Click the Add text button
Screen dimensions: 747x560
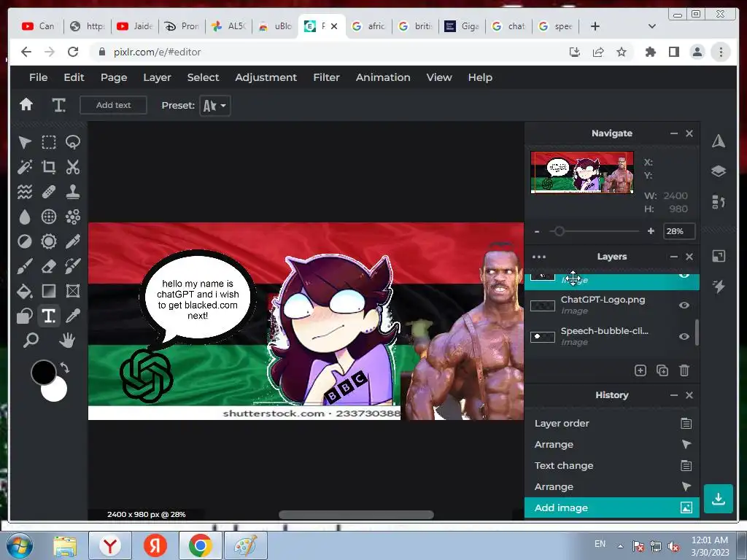click(x=113, y=105)
